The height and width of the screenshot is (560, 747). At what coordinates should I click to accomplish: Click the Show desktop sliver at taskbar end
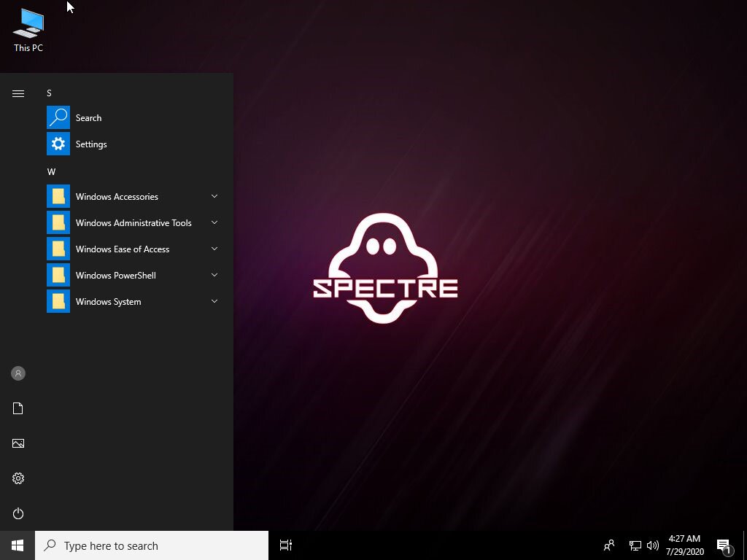click(745, 545)
